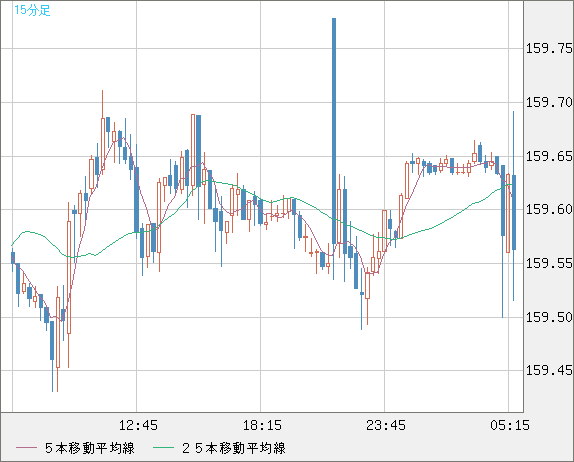Click the 18:15 time axis label
The width and height of the screenshot is (574, 462).
(262, 425)
